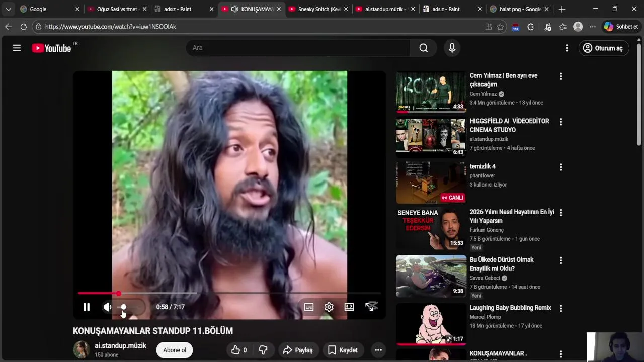Switch to the Google browser tab

click(x=49, y=9)
